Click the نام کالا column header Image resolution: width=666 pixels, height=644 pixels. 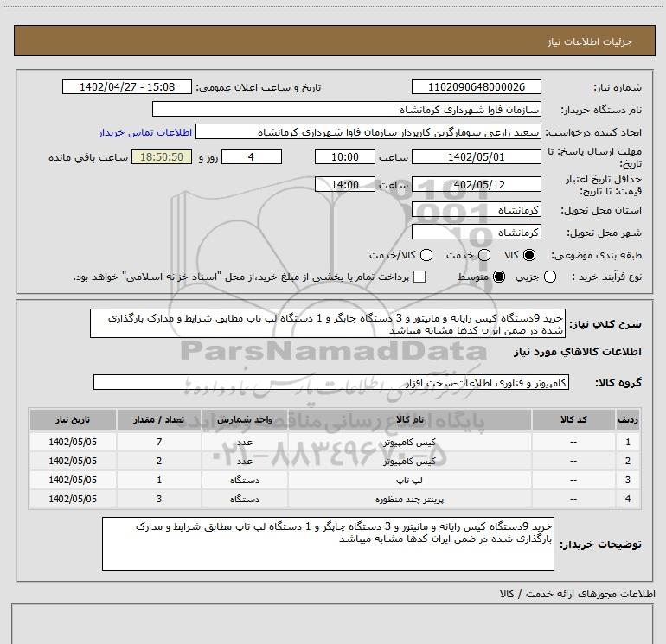[x=409, y=419]
